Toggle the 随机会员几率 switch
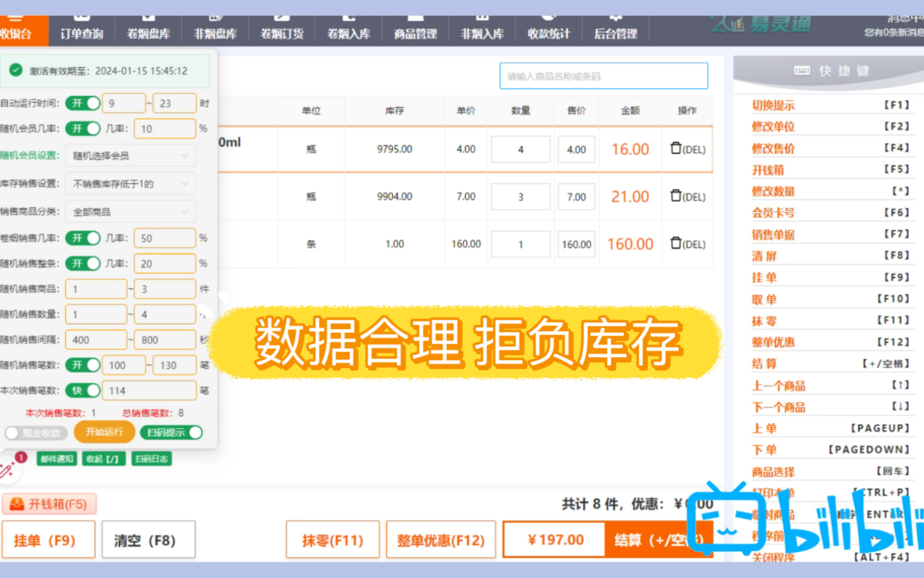 tap(83, 129)
